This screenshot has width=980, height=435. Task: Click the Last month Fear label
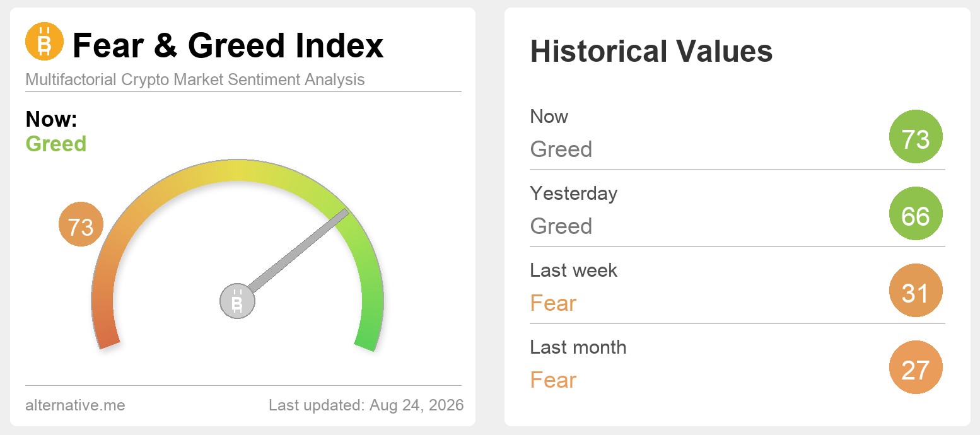[553, 380]
